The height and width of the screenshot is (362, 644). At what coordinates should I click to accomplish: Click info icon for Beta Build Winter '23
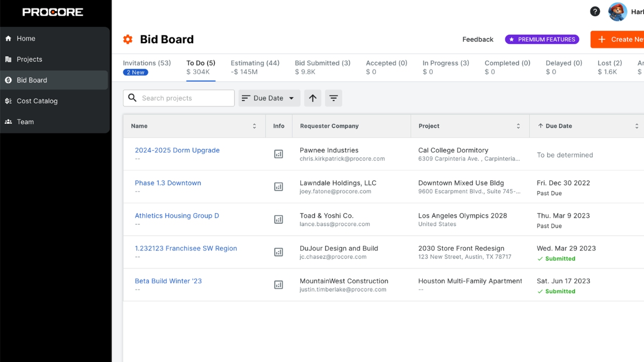(x=279, y=285)
